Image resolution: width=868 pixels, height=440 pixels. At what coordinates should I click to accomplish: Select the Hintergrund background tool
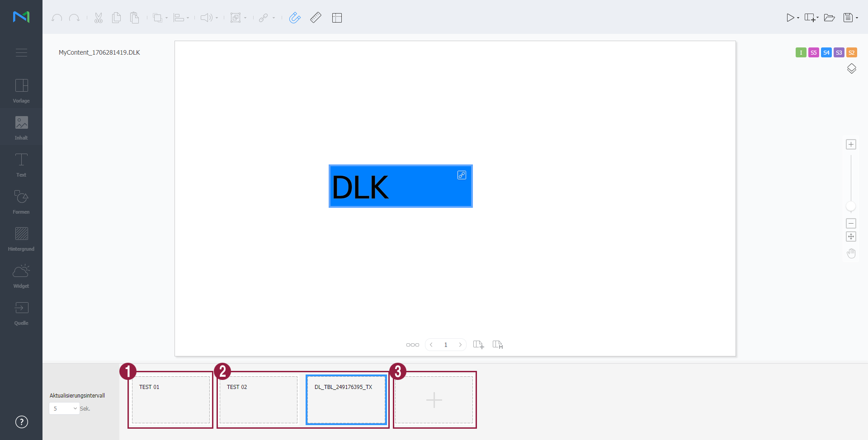click(21, 239)
